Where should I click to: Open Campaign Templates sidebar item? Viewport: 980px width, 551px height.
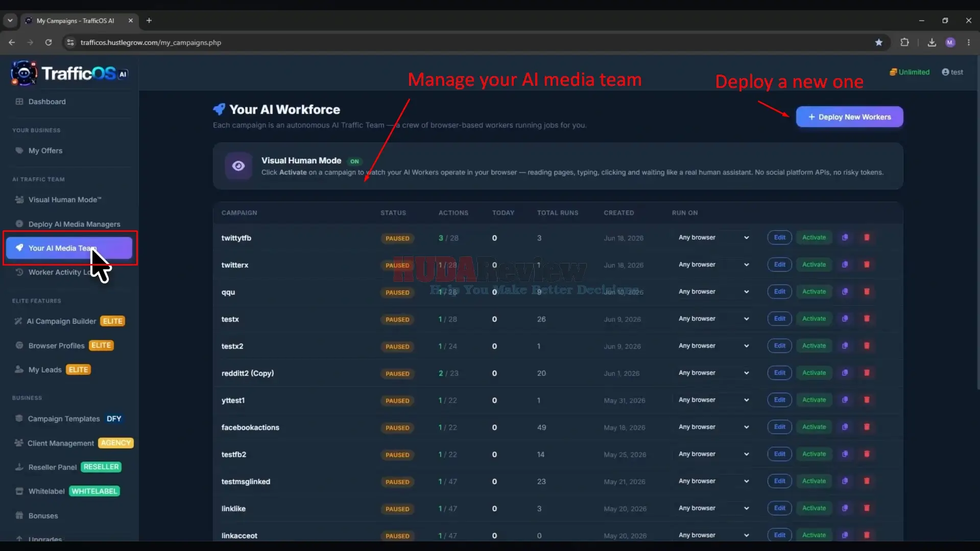click(69, 419)
